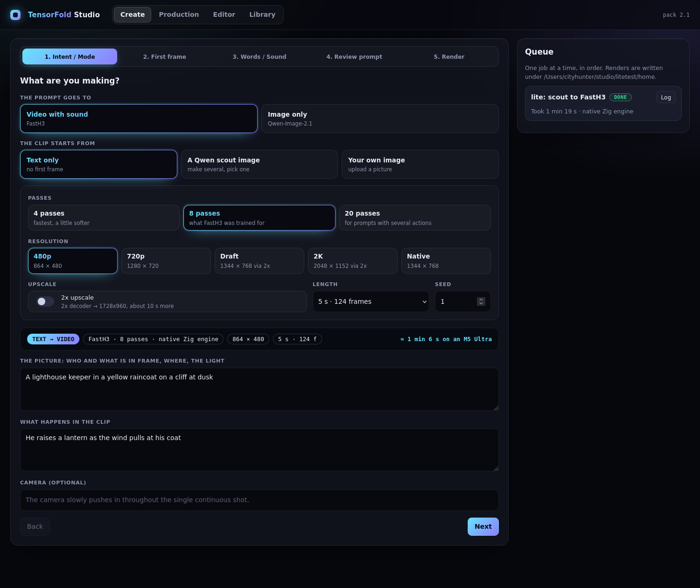The image size is (700, 588).
Task: Choose 20 passes option
Action: click(x=415, y=217)
